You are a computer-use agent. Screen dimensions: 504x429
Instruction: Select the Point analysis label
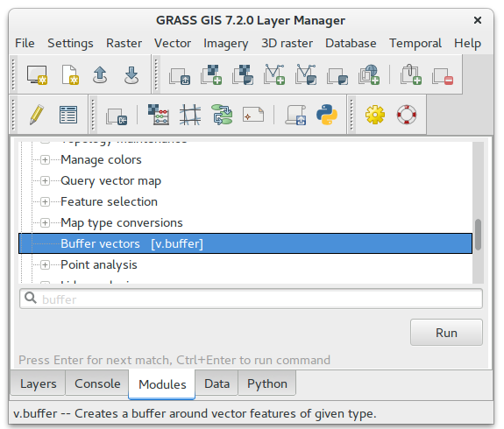tap(99, 264)
